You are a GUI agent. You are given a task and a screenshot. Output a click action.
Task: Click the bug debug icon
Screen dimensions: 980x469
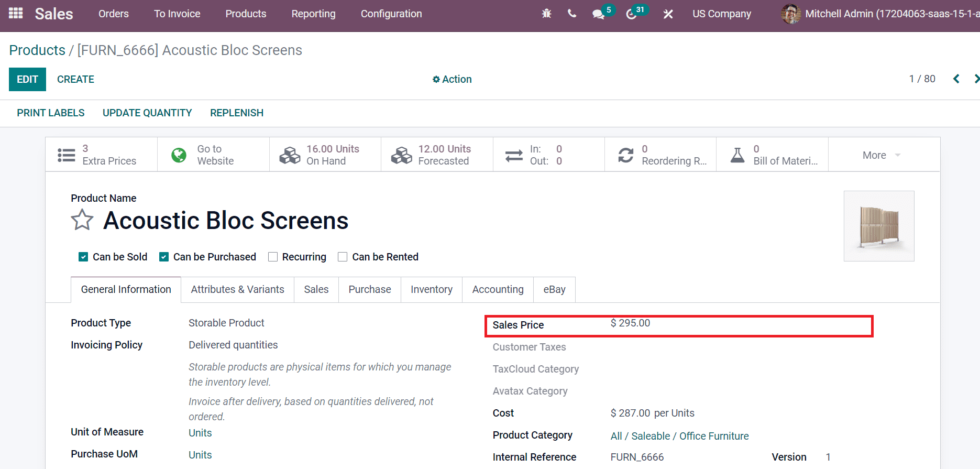click(546, 14)
